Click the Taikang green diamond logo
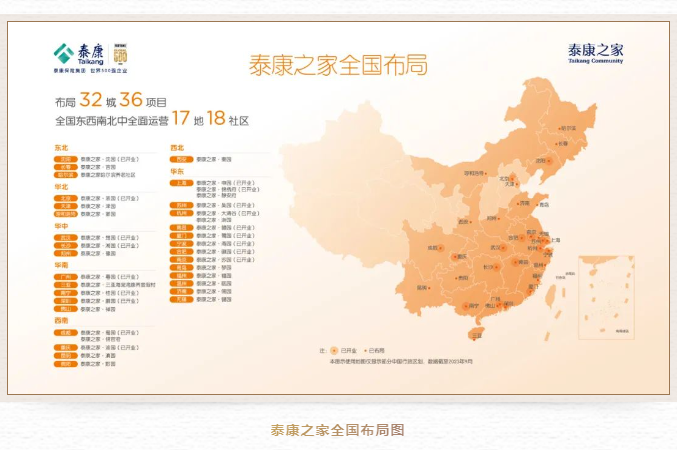 tap(64, 54)
